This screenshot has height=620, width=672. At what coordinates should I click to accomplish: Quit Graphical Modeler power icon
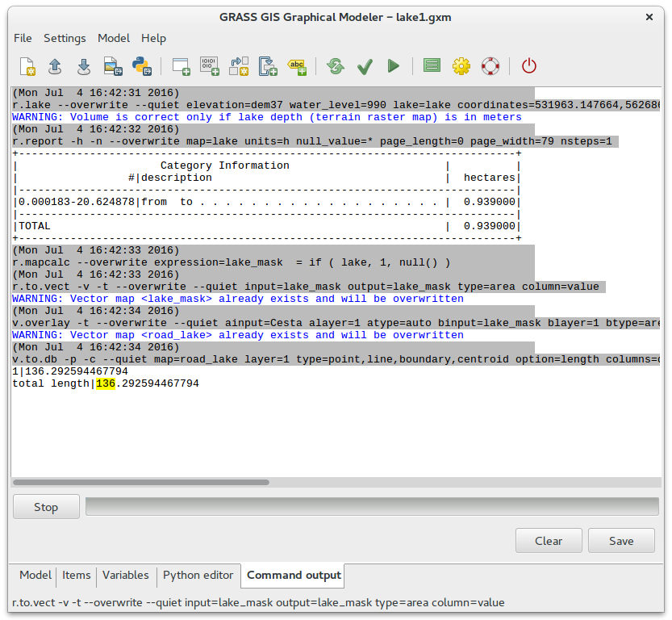coord(529,66)
